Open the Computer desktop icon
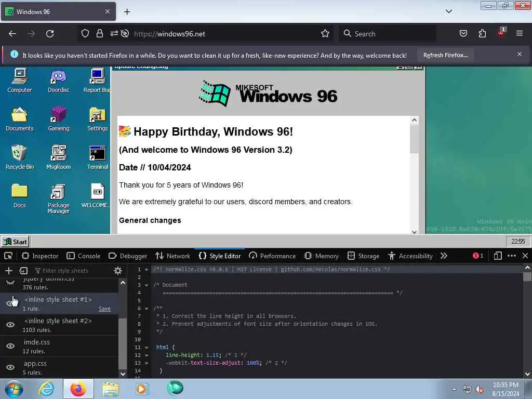Image resolution: width=532 pixels, height=399 pixels. click(19, 81)
